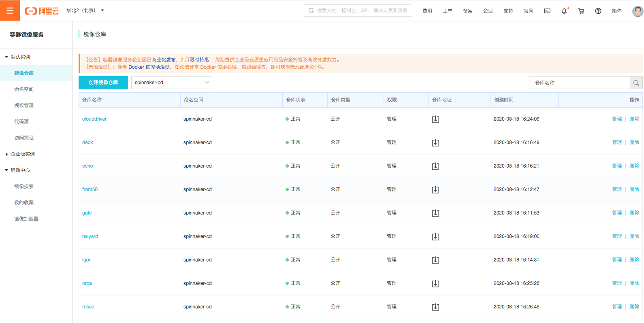This screenshot has height=323, width=644.
Task: Switch language via 简体
Action: (x=617, y=11)
